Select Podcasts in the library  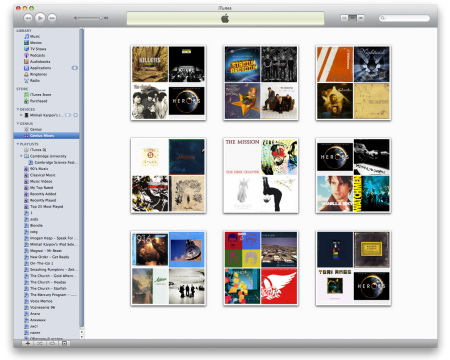pyautogui.click(x=47, y=55)
